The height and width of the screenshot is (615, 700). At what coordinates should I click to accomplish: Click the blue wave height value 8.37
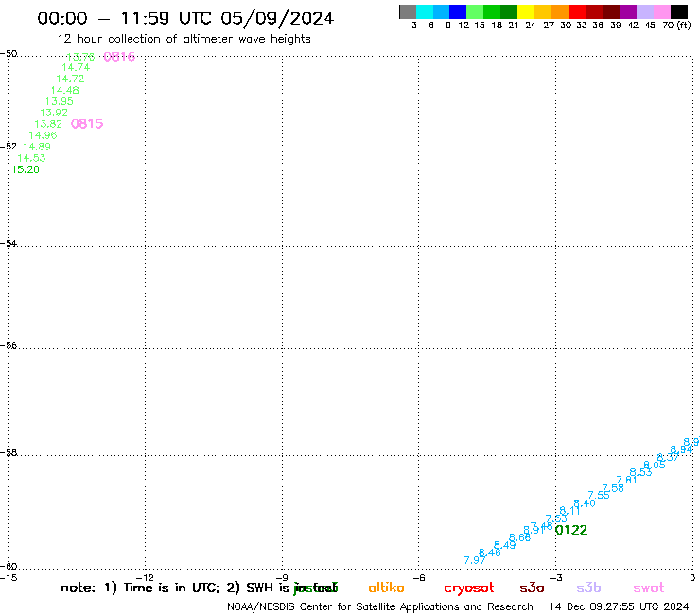(x=668, y=457)
